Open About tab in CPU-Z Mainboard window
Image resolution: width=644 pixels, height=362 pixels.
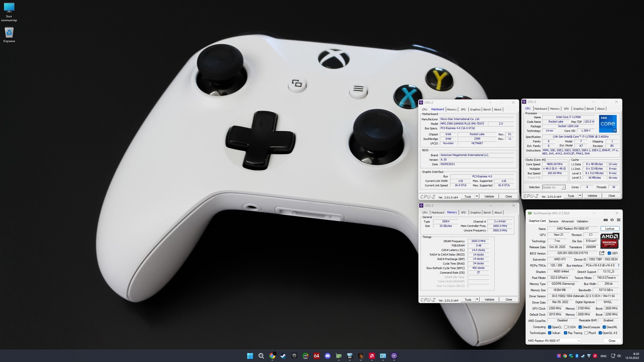(x=498, y=110)
